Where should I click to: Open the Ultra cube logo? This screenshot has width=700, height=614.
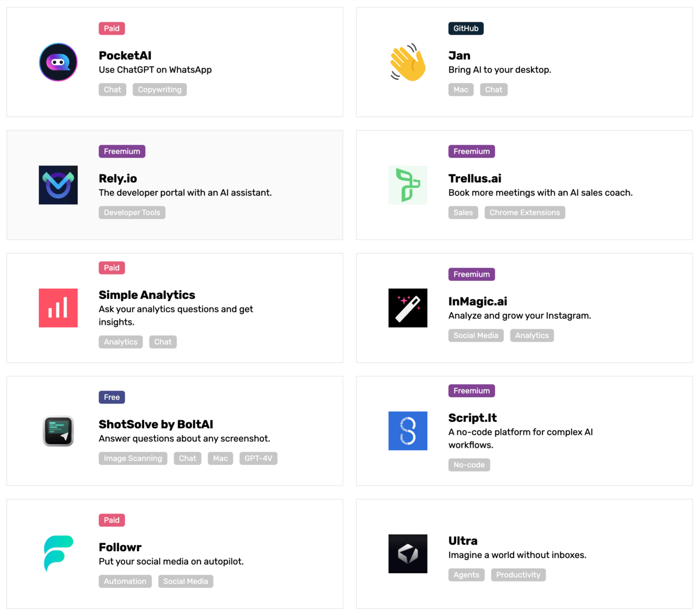click(x=408, y=553)
